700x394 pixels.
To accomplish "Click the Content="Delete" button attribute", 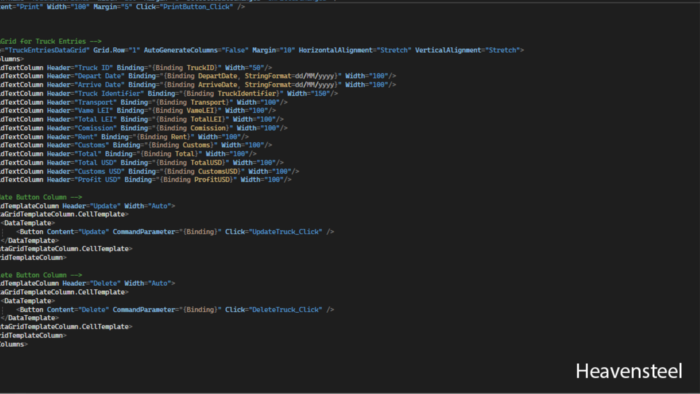I will coord(78,310).
